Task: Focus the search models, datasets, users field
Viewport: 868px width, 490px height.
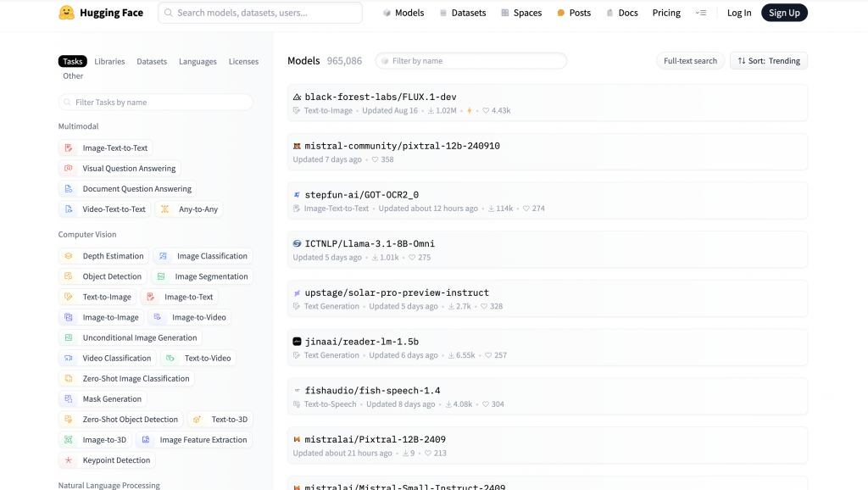Action: coord(260,13)
